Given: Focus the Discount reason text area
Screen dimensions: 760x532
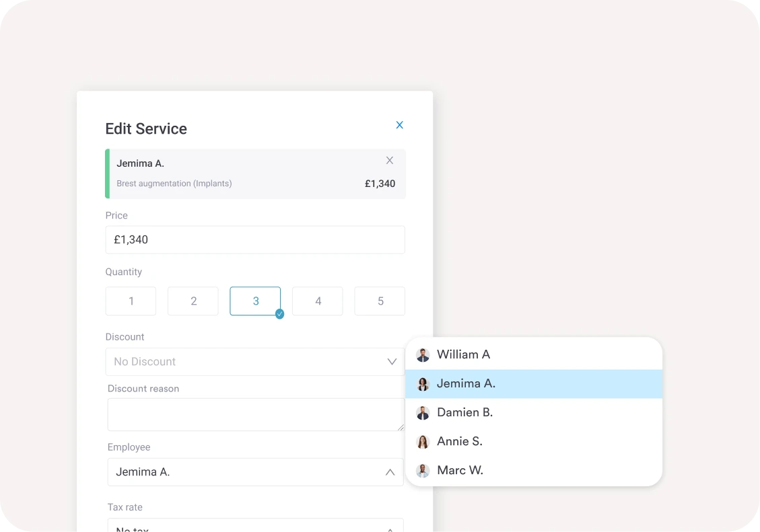Looking at the screenshot, I should point(255,414).
